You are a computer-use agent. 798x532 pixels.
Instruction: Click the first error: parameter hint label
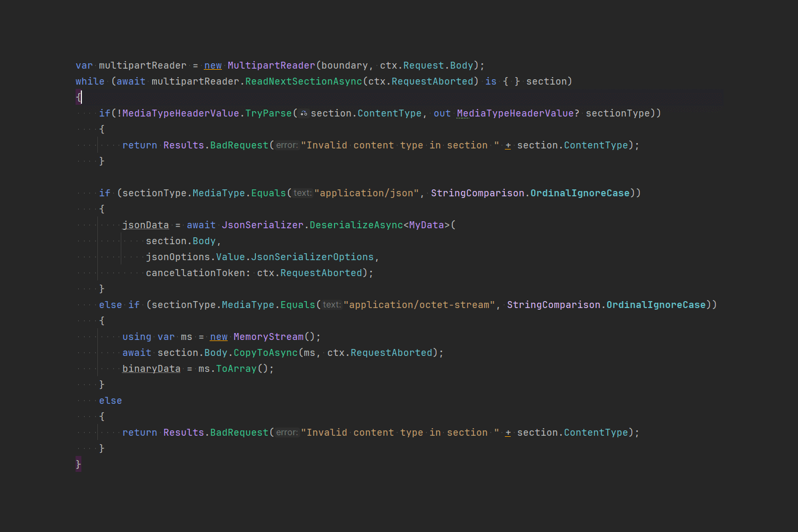pyautogui.click(x=286, y=145)
